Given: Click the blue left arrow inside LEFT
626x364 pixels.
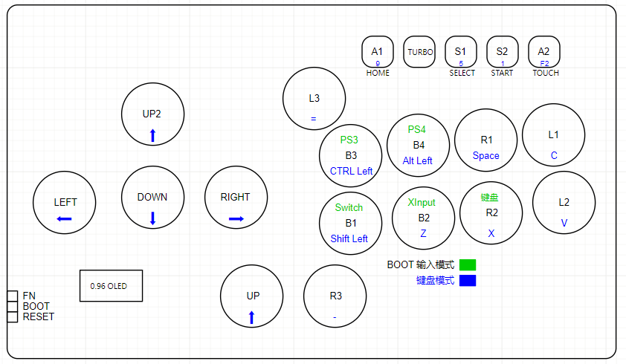Looking at the screenshot, I should click(x=64, y=218).
